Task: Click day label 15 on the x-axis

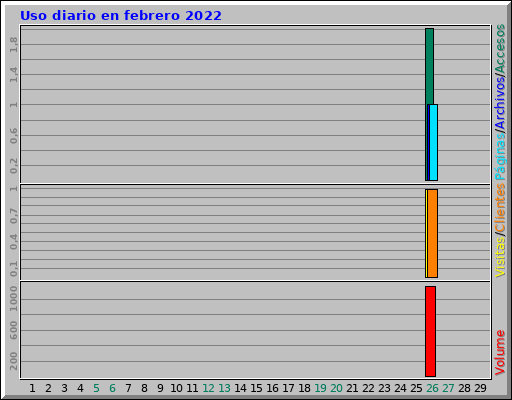Action: coord(256,388)
